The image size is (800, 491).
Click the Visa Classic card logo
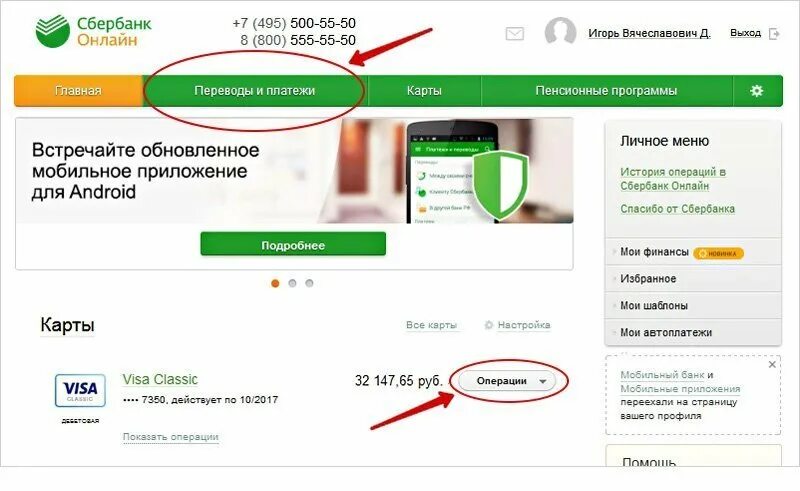(80, 390)
